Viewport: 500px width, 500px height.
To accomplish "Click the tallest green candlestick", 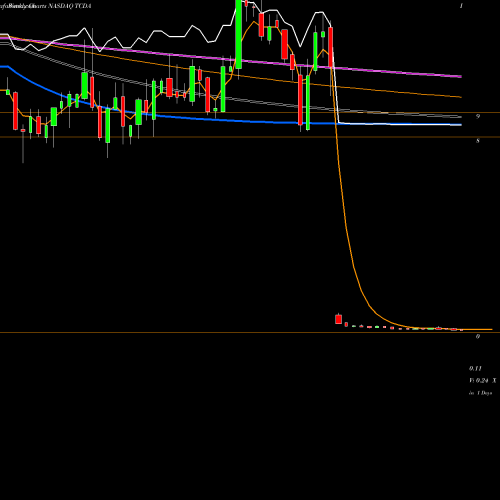I will click(x=238, y=34).
